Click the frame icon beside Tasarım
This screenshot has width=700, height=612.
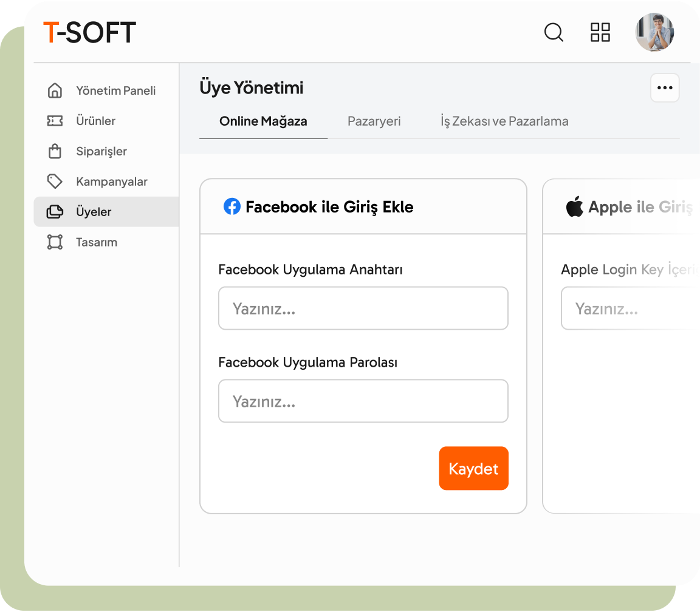click(x=55, y=242)
